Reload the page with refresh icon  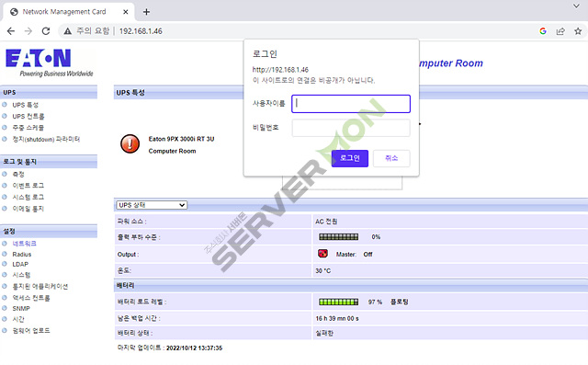tap(46, 31)
